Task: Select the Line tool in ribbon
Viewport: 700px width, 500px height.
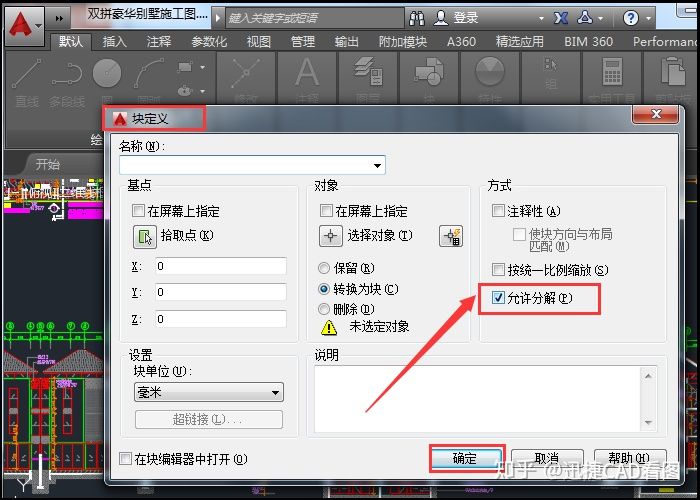Action: click(27, 83)
